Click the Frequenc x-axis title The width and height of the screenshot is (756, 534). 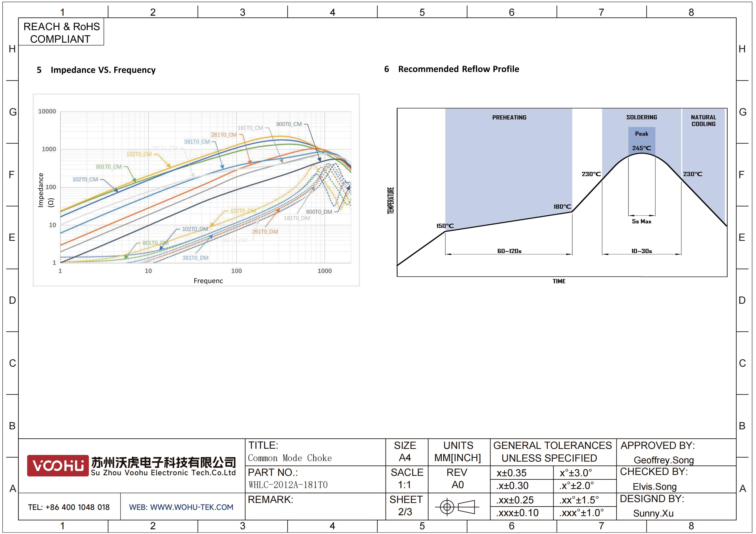(208, 281)
